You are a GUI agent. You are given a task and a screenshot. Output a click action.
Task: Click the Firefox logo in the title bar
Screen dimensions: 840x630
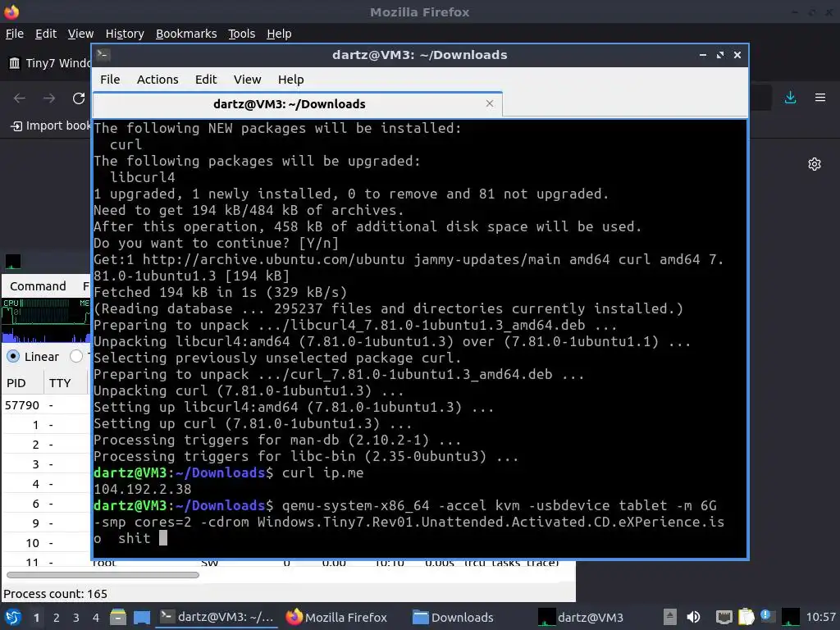[x=11, y=11]
